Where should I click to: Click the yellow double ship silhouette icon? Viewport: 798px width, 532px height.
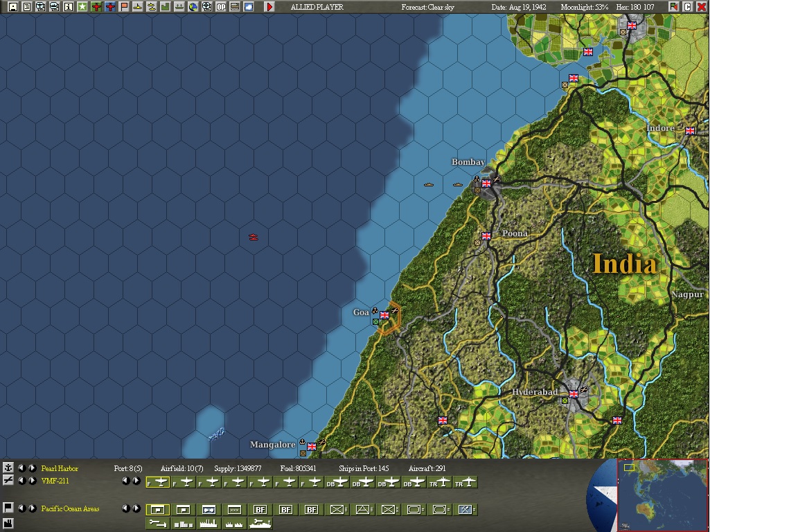point(151,7)
